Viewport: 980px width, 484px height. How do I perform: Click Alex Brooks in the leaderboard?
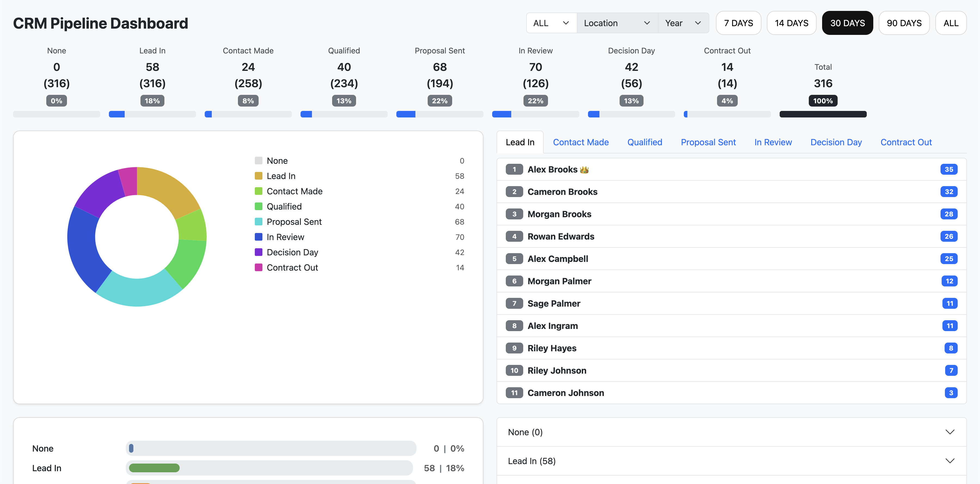[557, 169]
